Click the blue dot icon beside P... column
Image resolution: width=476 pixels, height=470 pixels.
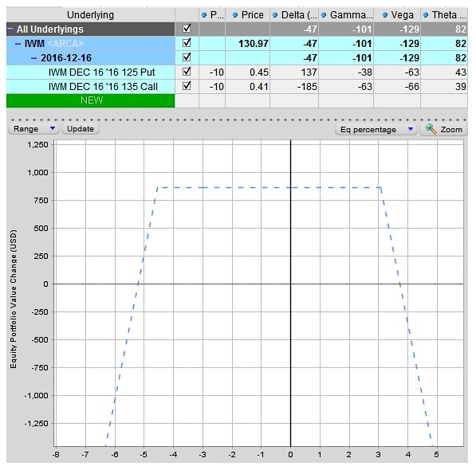pos(204,15)
